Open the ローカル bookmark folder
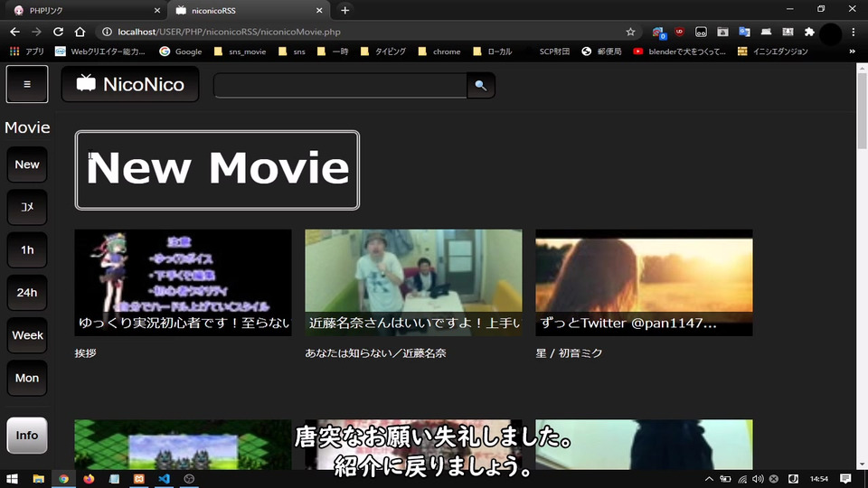The width and height of the screenshot is (868, 488). click(493, 52)
